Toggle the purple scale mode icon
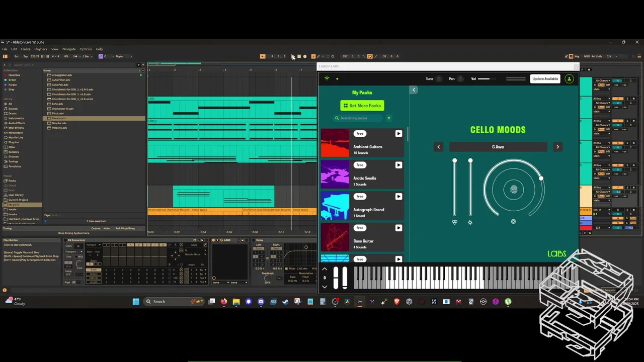The width and height of the screenshot is (644, 362). tap(101, 56)
